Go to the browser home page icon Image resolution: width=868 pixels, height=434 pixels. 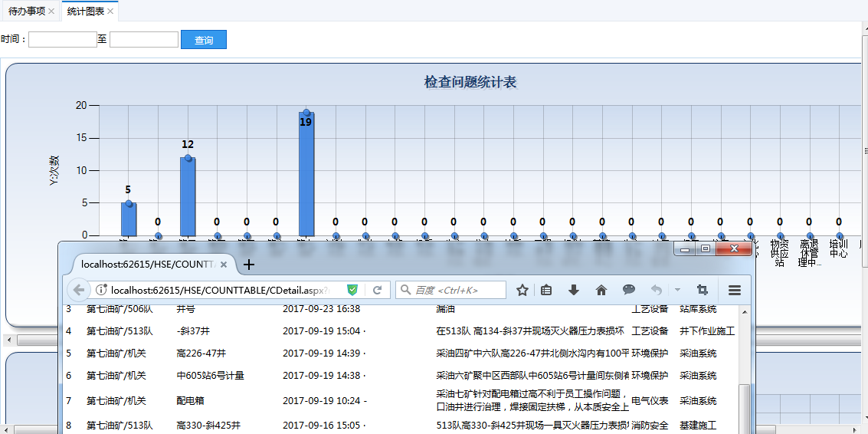(601, 290)
